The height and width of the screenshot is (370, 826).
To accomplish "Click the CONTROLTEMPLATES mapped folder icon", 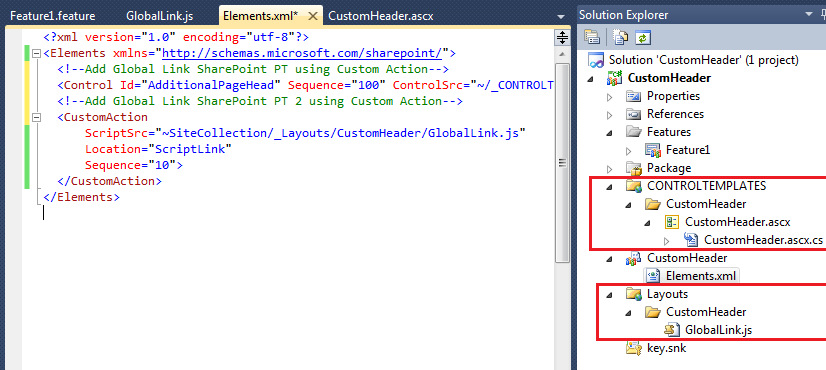I will point(633,186).
